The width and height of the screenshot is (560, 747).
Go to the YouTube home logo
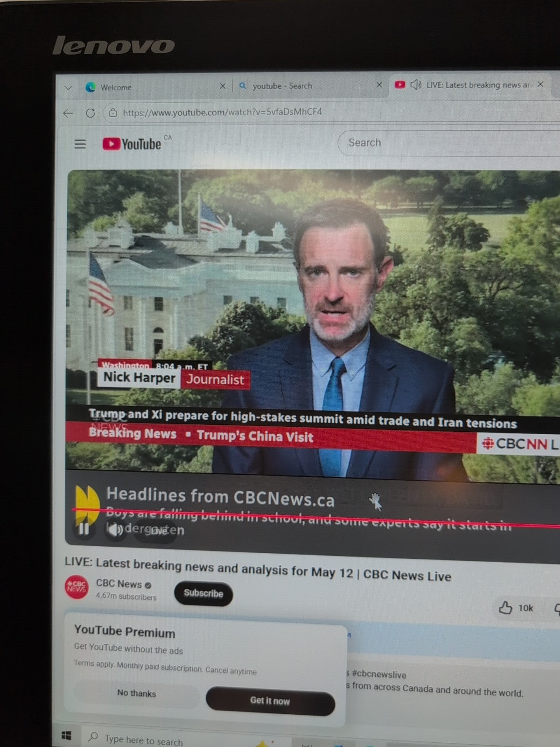click(x=132, y=144)
